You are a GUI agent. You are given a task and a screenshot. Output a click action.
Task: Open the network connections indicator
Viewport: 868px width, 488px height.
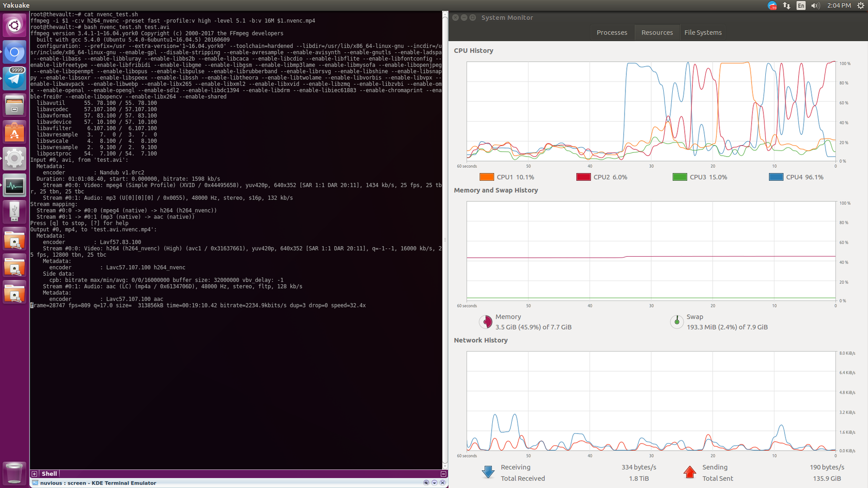[x=786, y=6]
